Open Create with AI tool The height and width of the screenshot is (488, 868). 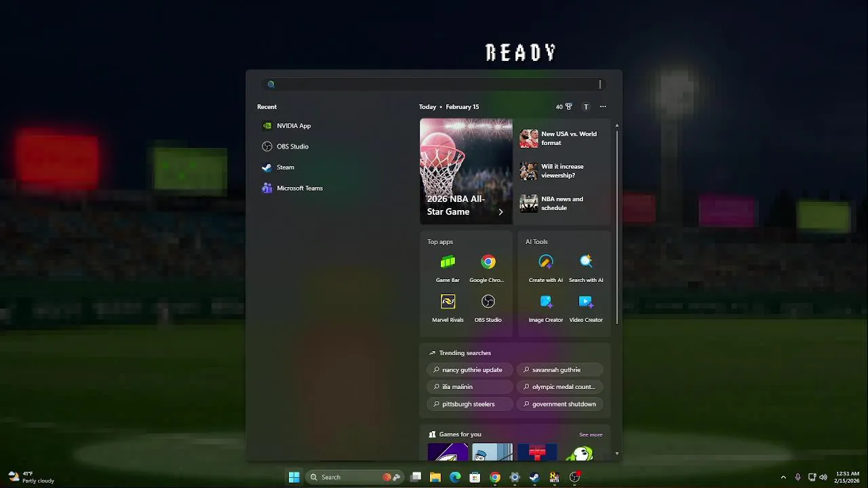tap(546, 268)
